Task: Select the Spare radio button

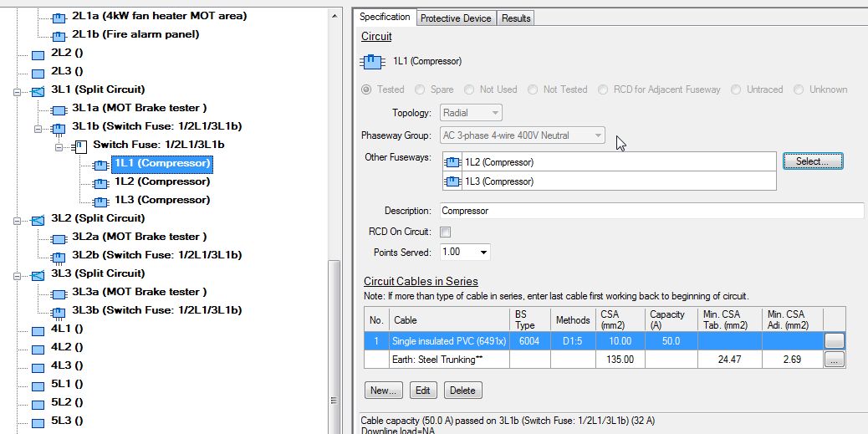Action: (x=420, y=89)
